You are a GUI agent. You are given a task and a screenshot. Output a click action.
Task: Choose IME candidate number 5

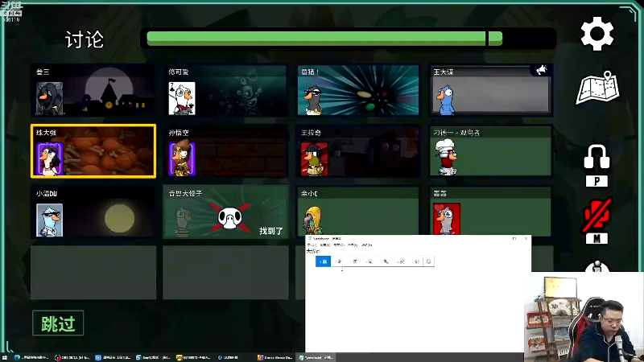point(386,261)
